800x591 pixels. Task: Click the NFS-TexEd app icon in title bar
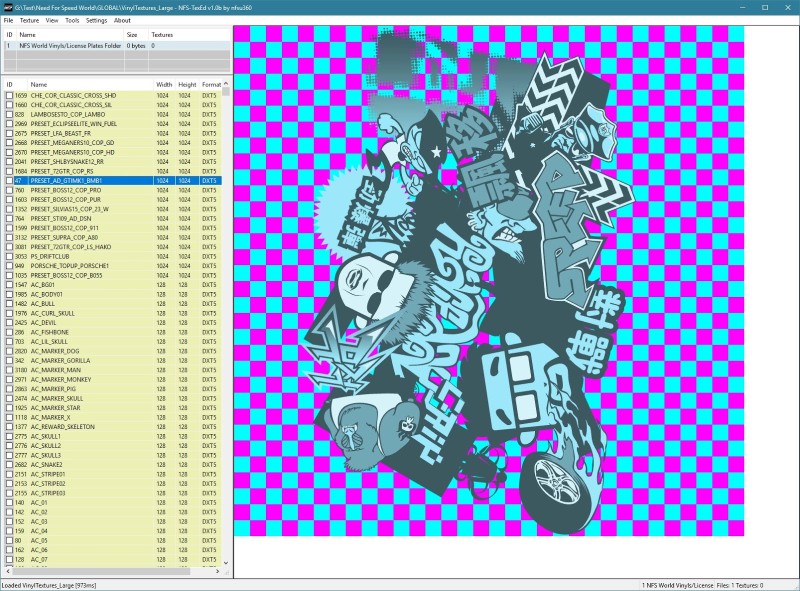(8, 7)
